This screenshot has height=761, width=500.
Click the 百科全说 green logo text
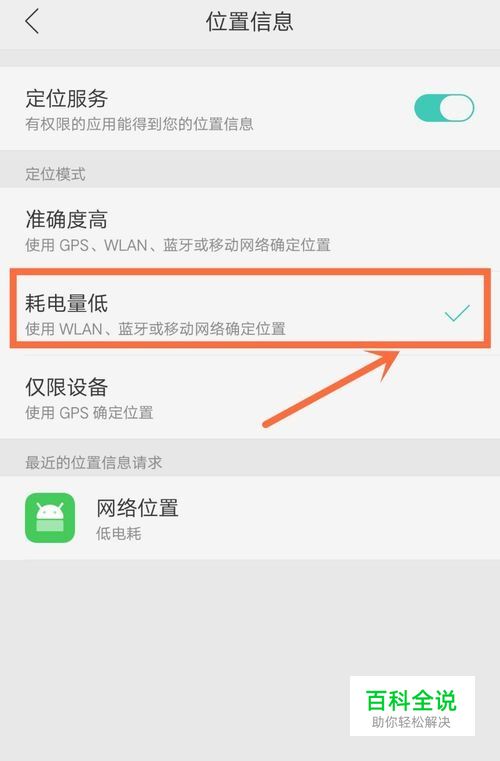tap(411, 700)
